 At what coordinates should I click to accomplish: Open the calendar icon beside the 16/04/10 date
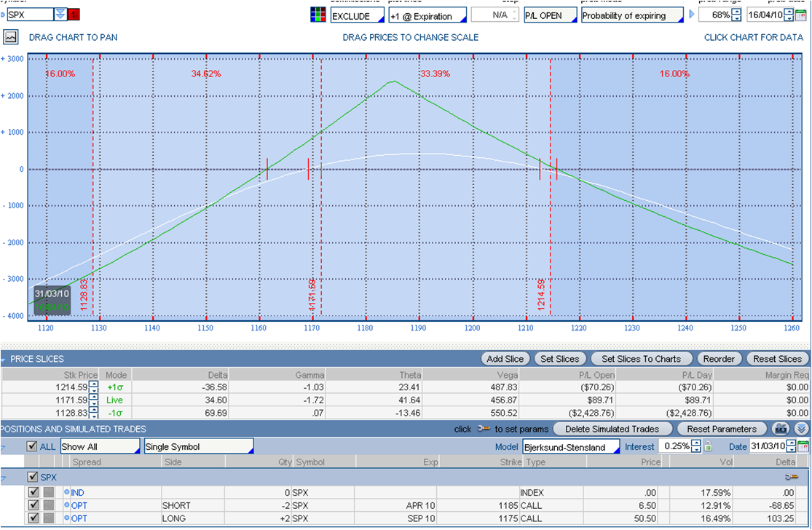(801, 15)
